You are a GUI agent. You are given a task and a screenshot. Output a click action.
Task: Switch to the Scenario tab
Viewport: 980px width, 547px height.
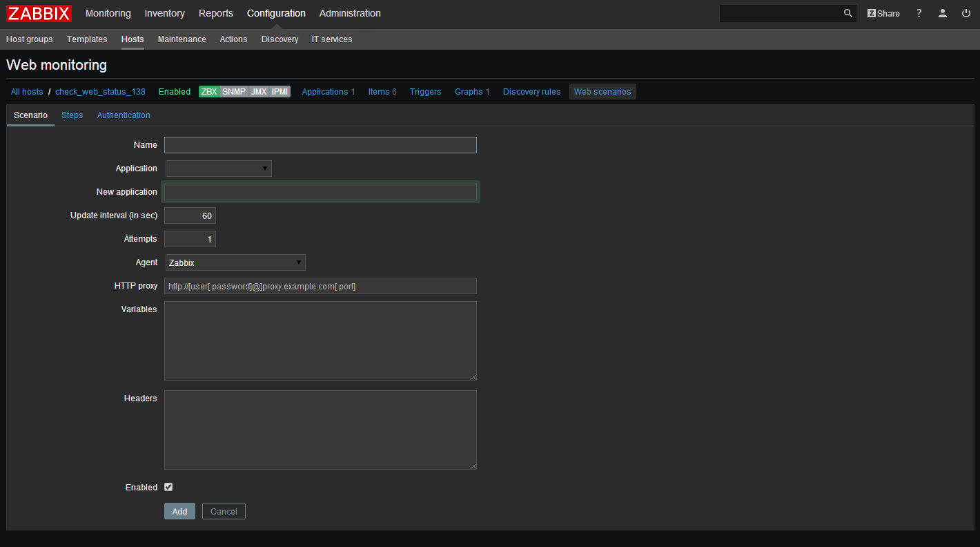pos(30,115)
